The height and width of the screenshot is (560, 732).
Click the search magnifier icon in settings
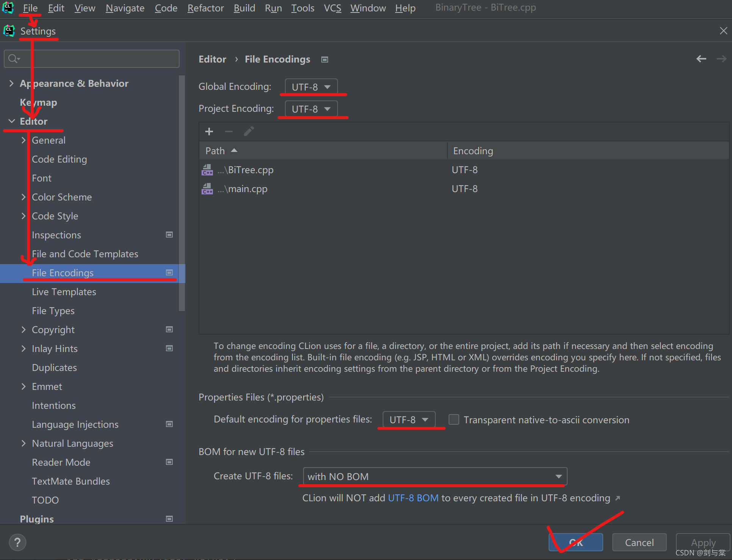click(x=14, y=59)
